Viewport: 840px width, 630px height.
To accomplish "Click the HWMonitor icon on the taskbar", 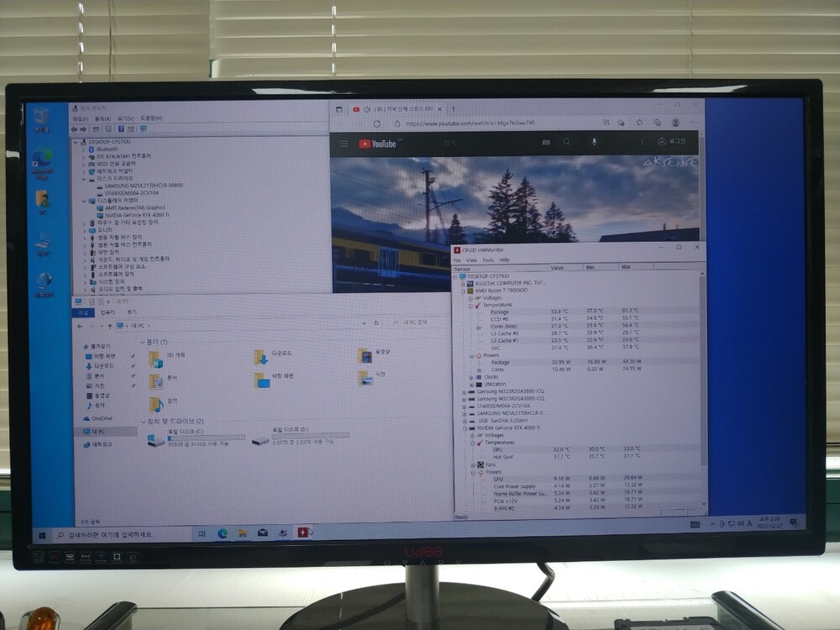I will tap(303, 532).
